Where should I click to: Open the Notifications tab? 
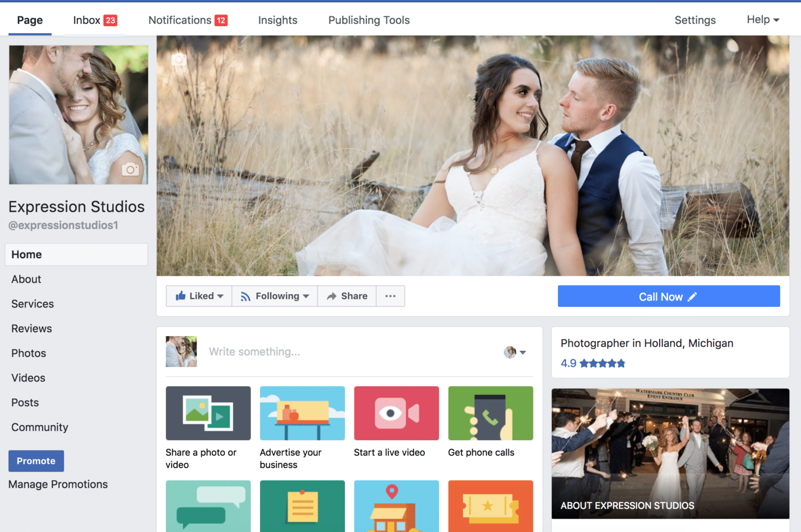coord(188,20)
